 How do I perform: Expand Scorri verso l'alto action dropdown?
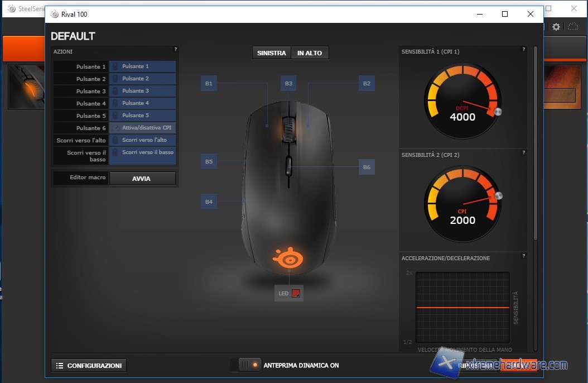pos(142,140)
